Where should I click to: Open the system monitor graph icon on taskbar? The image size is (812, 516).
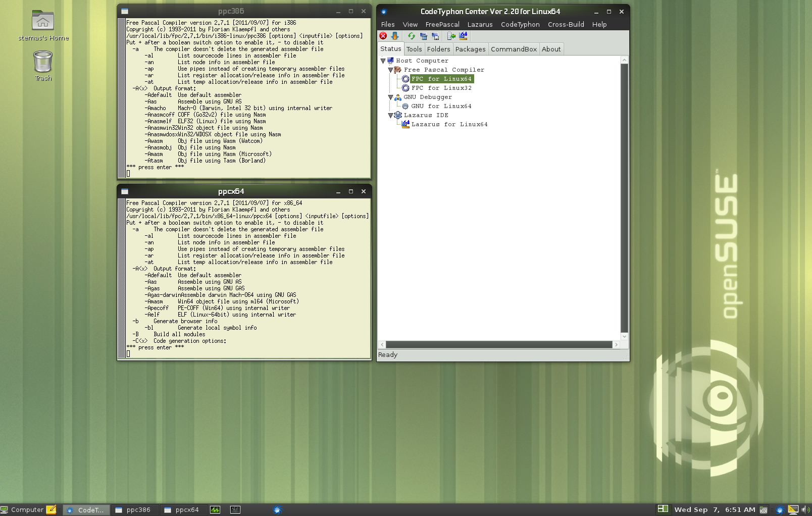215,509
